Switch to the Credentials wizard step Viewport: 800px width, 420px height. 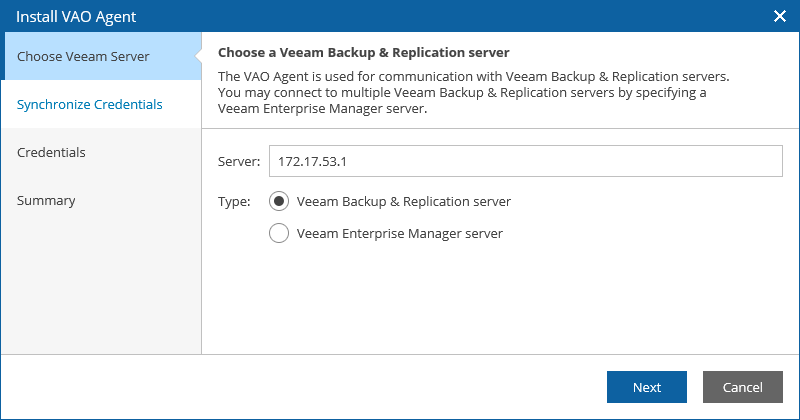coord(51,153)
